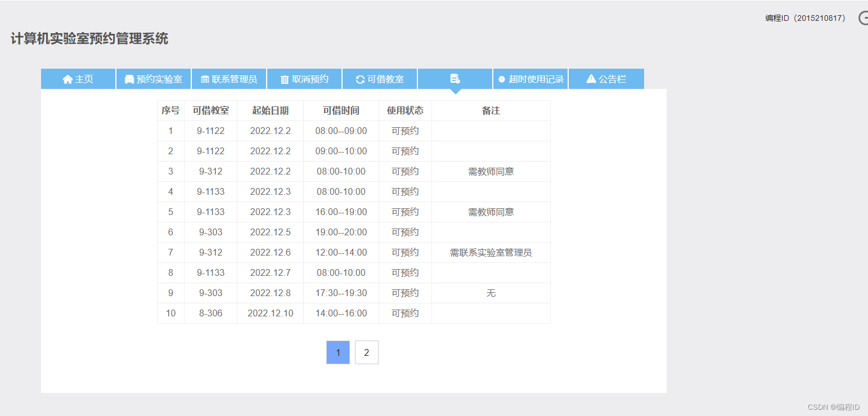Image resolution: width=868 pixels, height=416 pixels.
Task: Click the refresh arrows icon beside 可借教室
Action: tap(360, 79)
